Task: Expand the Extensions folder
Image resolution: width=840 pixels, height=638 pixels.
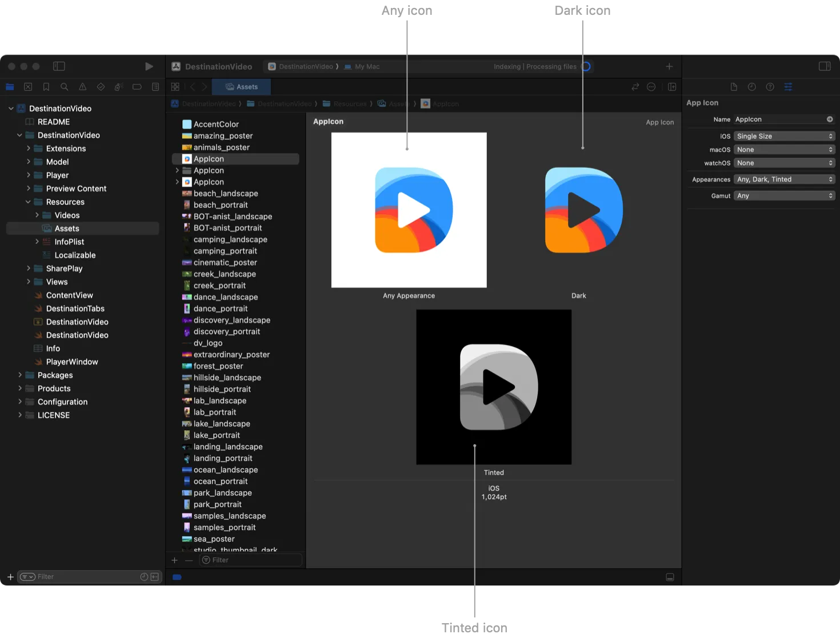Action: point(29,149)
